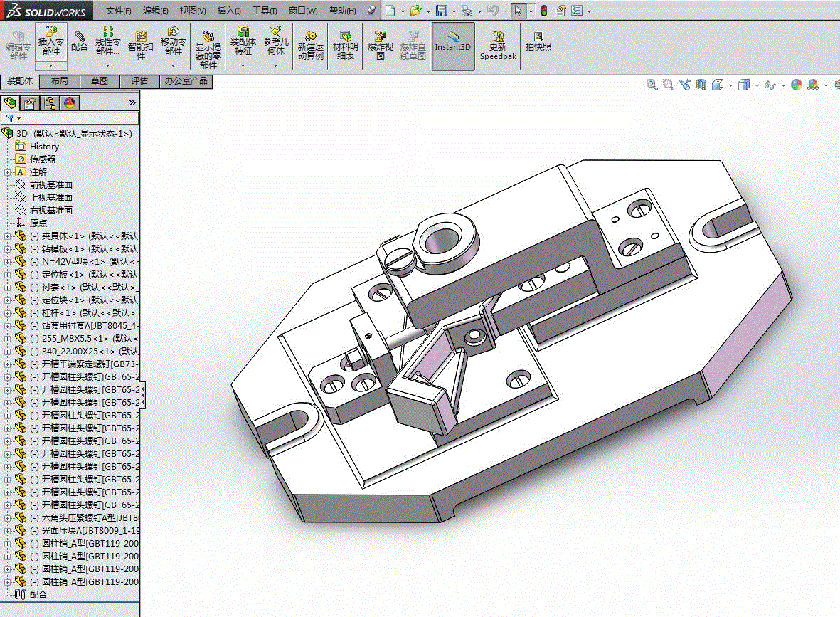Activate the Section View icon
The width and height of the screenshot is (840, 617).
(x=701, y=85)
